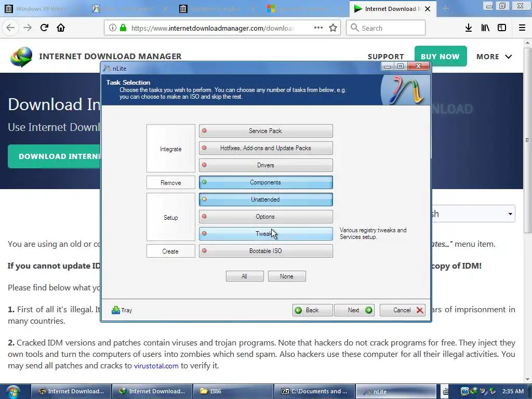Toggle the Options setup task
The height and width of the screenshot is (399, 532).
pos(265,217)
